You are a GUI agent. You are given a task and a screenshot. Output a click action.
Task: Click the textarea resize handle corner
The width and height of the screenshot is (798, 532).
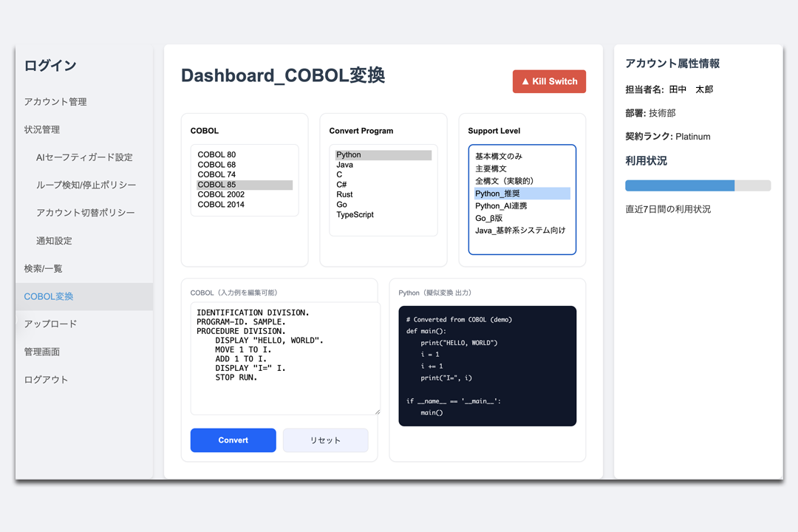coord(377,412)
